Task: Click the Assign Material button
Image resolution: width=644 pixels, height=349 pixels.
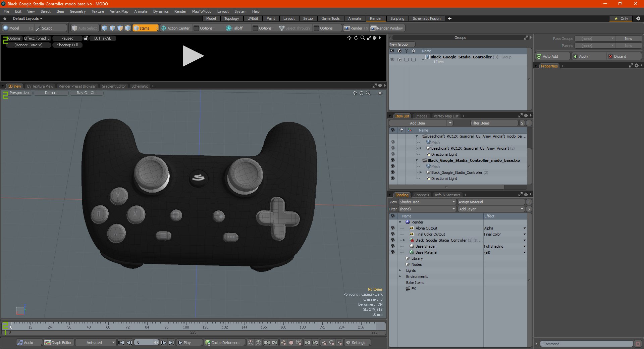Action: [491, 202]
